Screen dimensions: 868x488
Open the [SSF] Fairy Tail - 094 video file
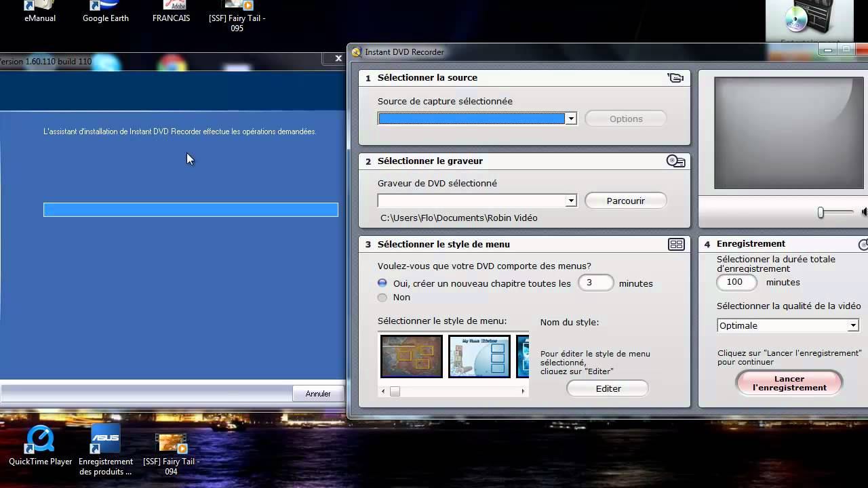pyautogui.click(x=171, y=454)
